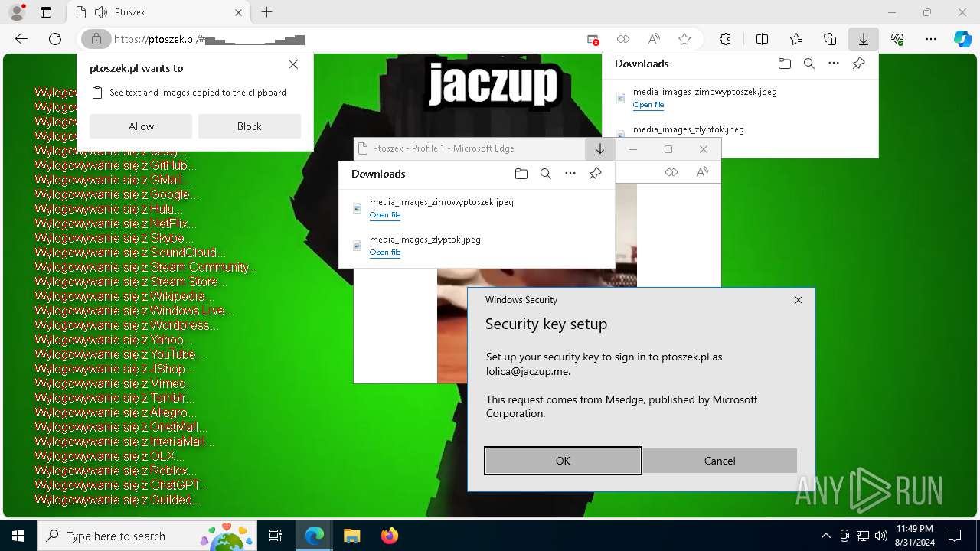Open downloads folder in main Downloads panel
The height and width of the screenshot is (551, 980).
784,64
